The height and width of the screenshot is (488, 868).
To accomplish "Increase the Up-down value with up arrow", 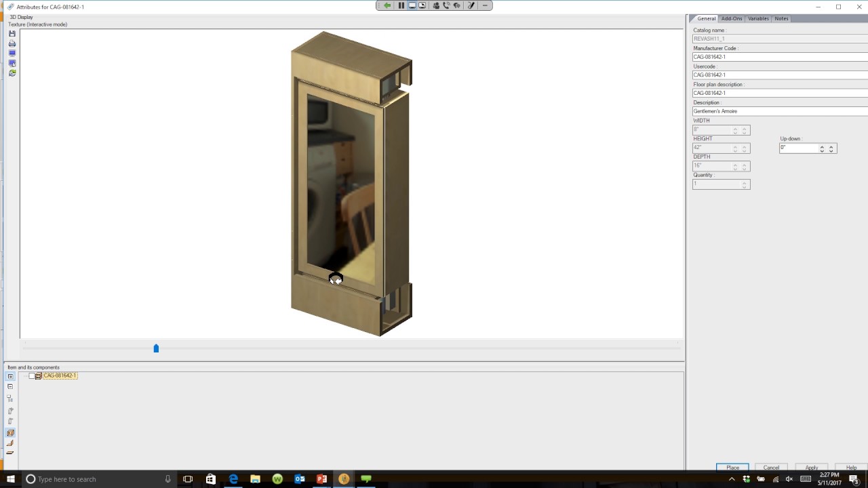I will pyautogui.click(x=822, y=146).
